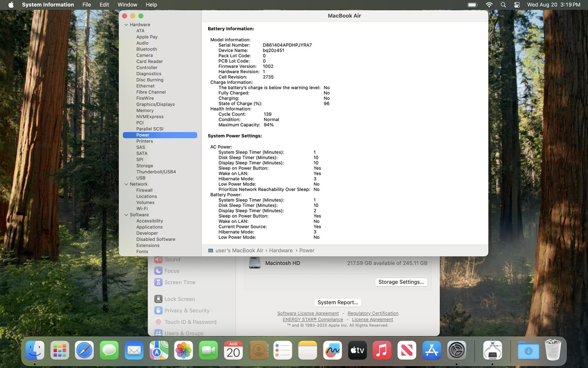Select NVMExpress in Hardware list
The image size is (588, 368).
tap(150, 117)
